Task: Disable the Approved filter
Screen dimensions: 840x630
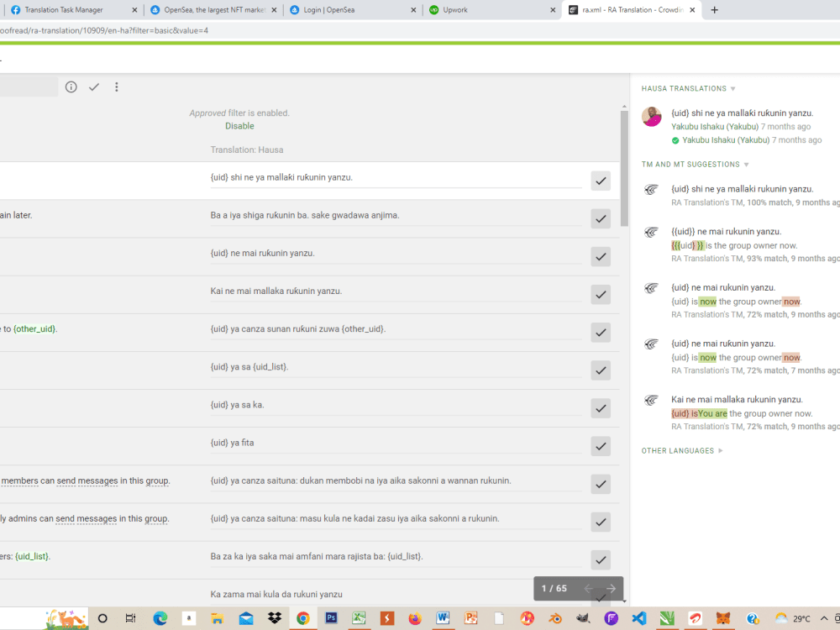Action: 239,126
